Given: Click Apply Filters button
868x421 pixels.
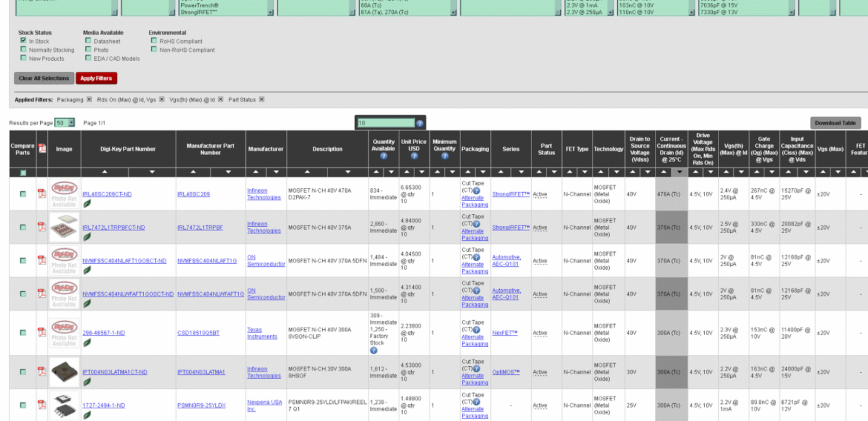Looking at the screenshot, I should pyautogui.click(x=96, y=78).
